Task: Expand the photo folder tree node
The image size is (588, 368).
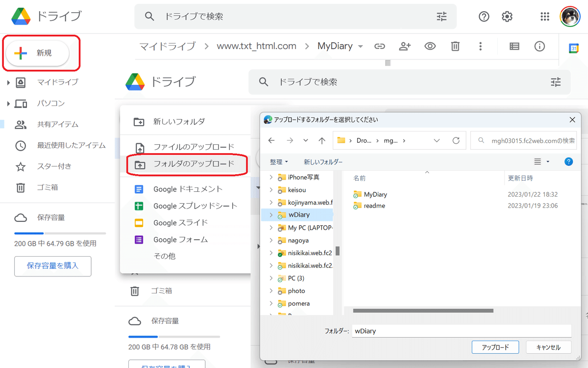Action: pyautogui.click(x=271, y=291)
